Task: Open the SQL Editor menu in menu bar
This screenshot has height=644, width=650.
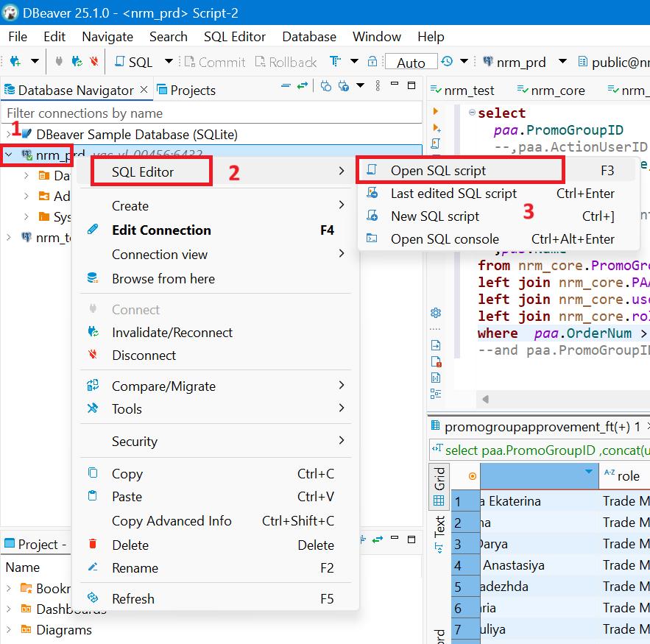Action: tap(235, 37)
